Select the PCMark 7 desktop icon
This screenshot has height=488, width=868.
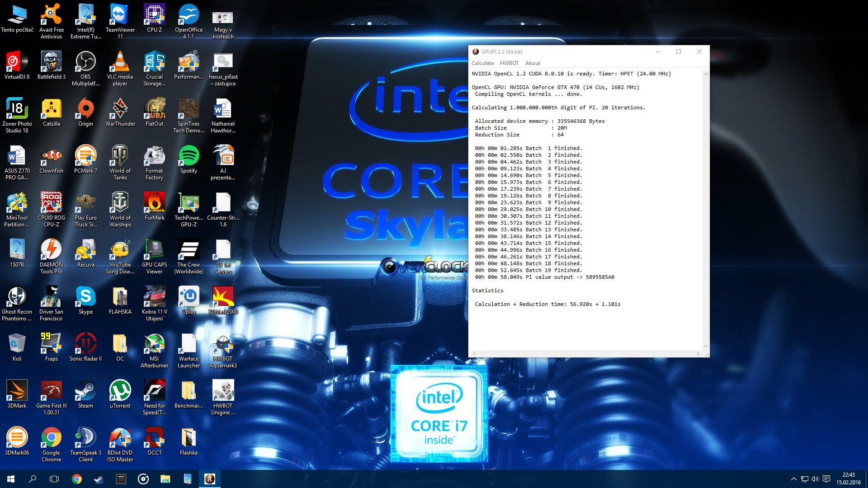pyautogui.click(x=85, y=160)
